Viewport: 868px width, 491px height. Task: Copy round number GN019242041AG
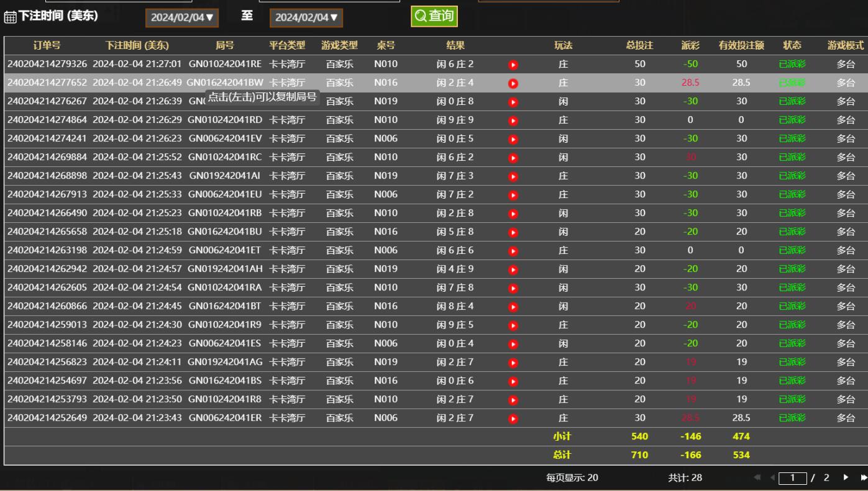point(225,362)
